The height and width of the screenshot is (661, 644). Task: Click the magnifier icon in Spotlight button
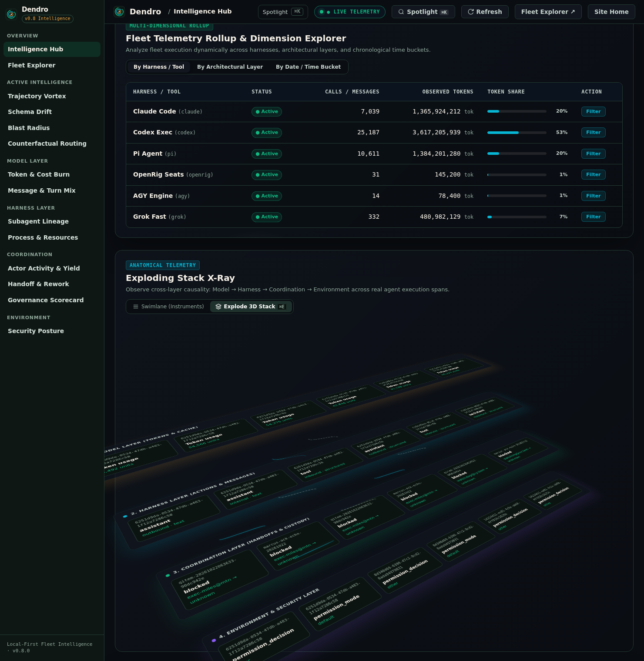pyautogui.click(x=401, y=12)
